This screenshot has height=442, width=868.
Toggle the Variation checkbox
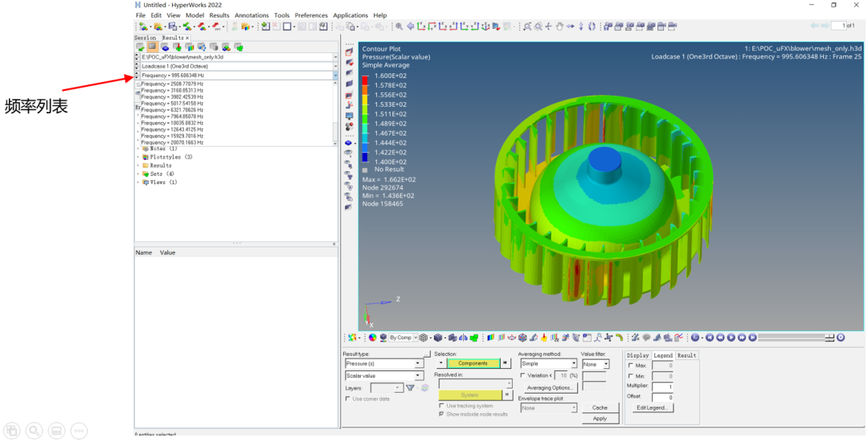[x=522, y=375]
